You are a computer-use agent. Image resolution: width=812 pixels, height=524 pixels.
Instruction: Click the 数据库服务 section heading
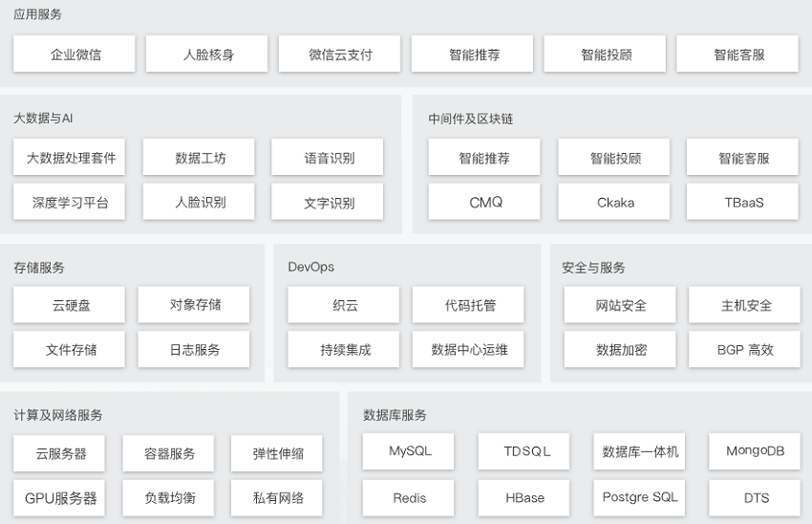point(395,415)
